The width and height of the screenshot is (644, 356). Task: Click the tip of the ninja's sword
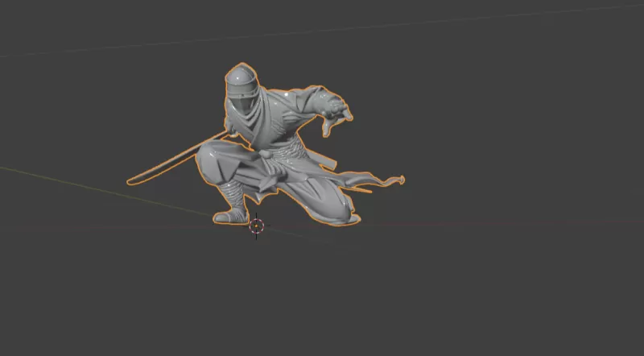(130, 182)
